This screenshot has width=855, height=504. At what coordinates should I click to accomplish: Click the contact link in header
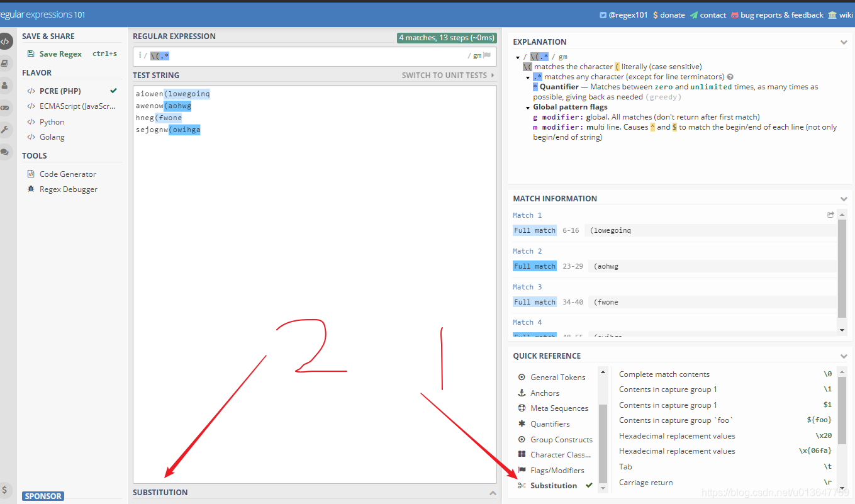708,15
